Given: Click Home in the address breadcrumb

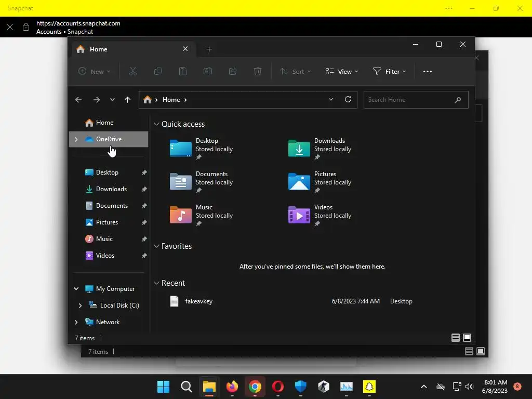Looking at the screenshot, I should click(x=171, y=100).
